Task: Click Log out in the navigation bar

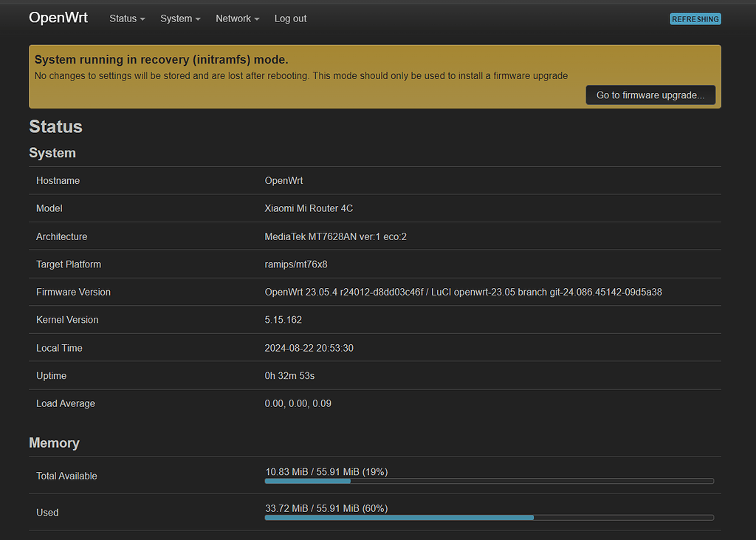Action: [289, 18]
